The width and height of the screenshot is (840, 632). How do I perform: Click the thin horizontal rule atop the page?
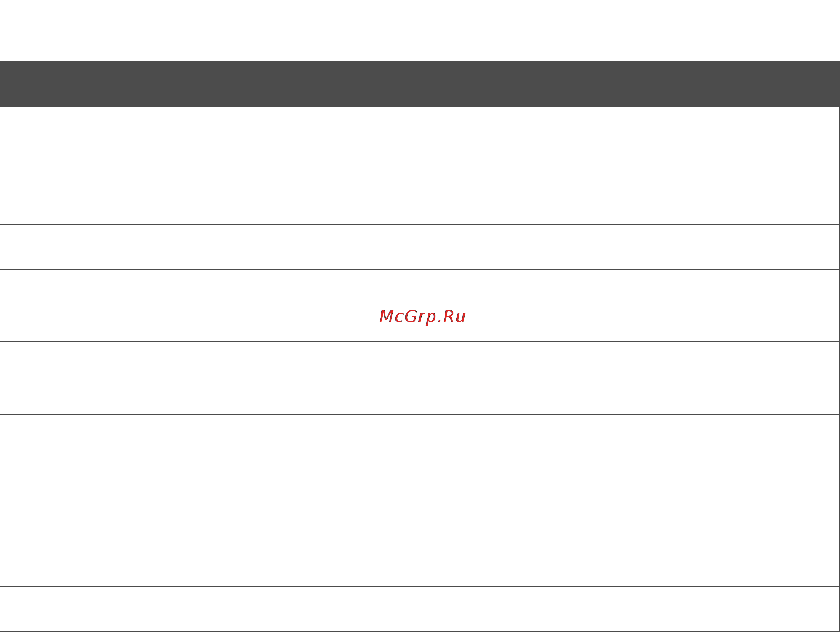pyautogui.click(x=420, y=0)
